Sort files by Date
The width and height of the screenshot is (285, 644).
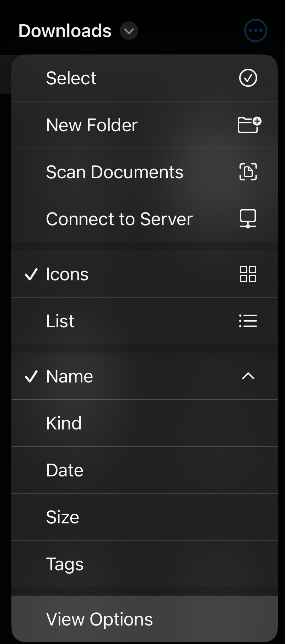(x=65, y=470)
